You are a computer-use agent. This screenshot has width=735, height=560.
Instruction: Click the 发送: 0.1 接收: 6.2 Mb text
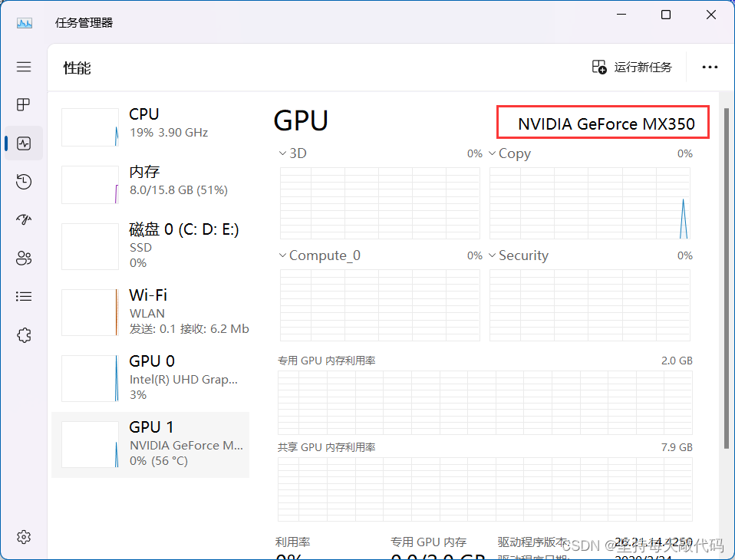[x=189, y=329]
